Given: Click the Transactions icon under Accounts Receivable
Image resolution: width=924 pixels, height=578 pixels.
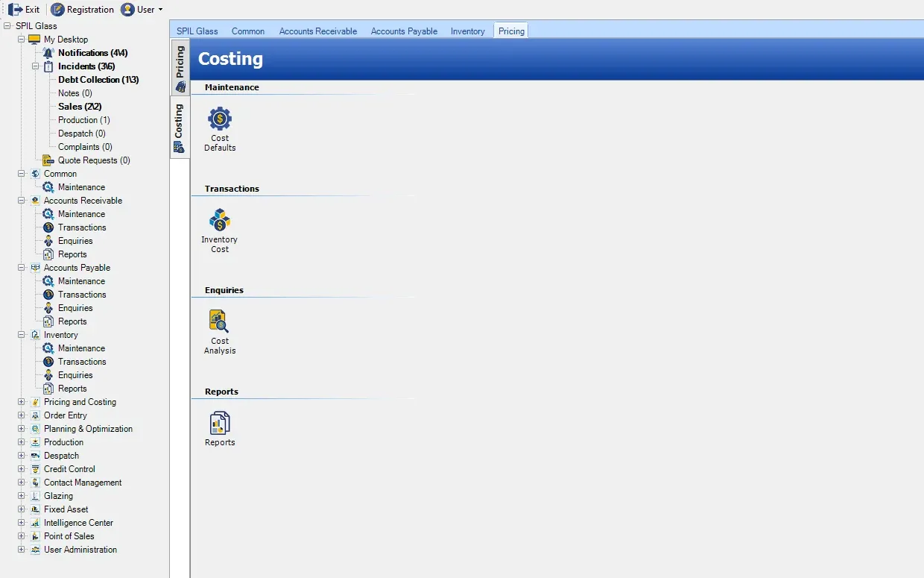Looking at the screenshot, I should (x=48, y=227).
